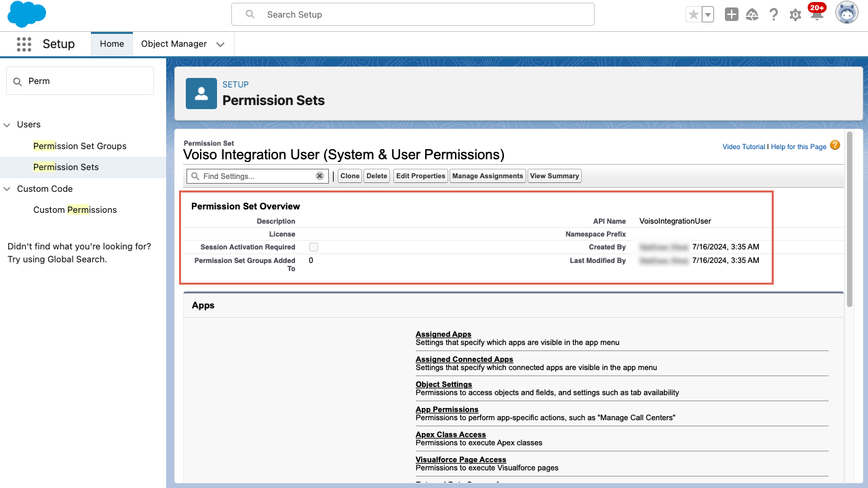Click the SETUP breadcrumb text
Image resolution: width=868 pixels, height=488 pixels.
pyautogui.click(x=235, y=85)
